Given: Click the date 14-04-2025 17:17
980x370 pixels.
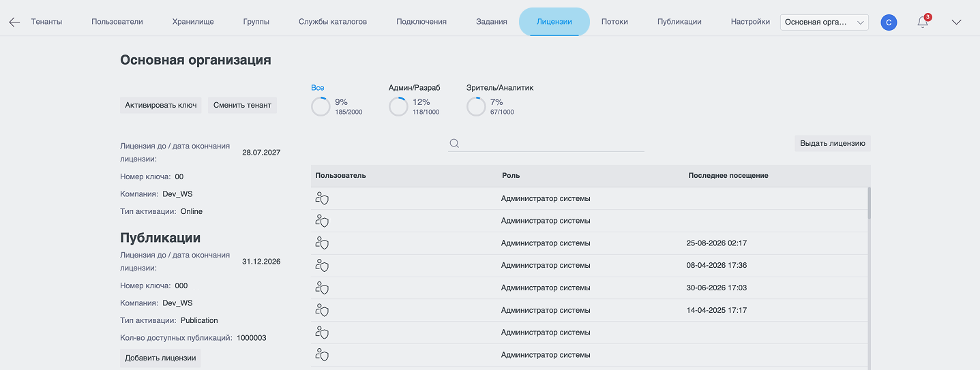Looking at the screenshot, I should click(717, 311).
